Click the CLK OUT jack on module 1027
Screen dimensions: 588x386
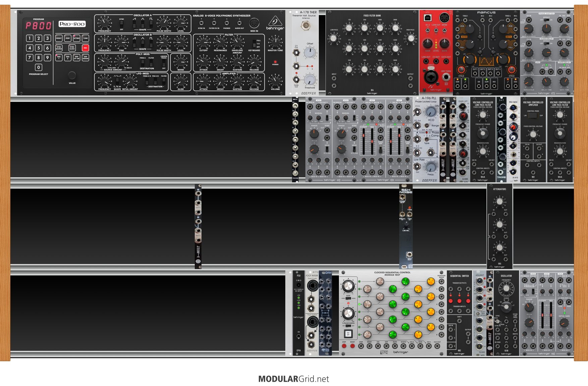click(437, 346)
